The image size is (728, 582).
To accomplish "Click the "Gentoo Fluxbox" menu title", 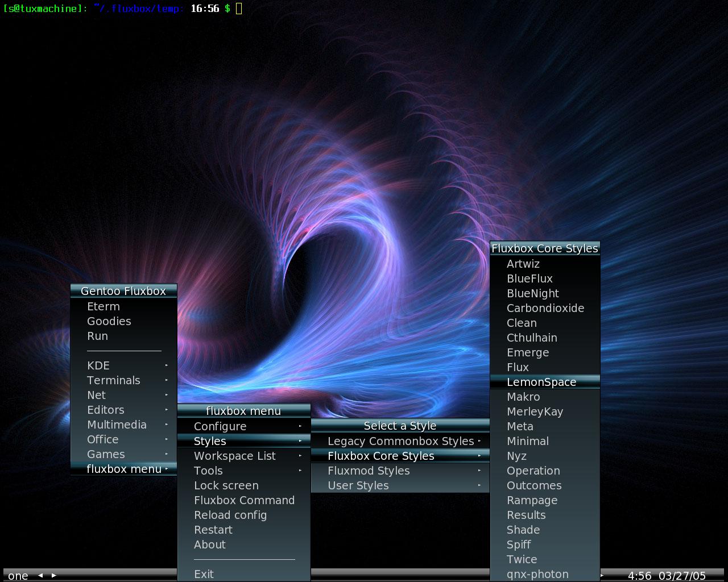I will tap(124, 291).
